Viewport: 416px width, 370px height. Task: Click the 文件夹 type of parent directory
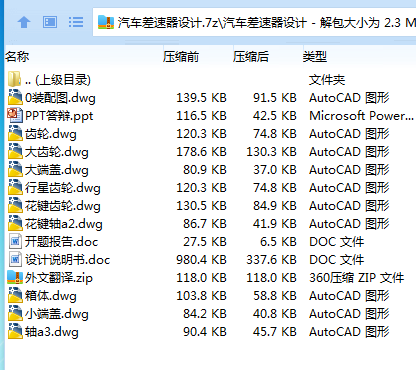327,80
